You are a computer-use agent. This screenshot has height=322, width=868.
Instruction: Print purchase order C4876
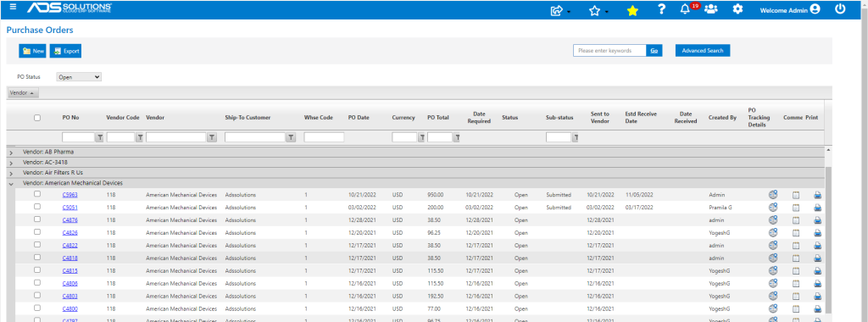pos(818,220)
